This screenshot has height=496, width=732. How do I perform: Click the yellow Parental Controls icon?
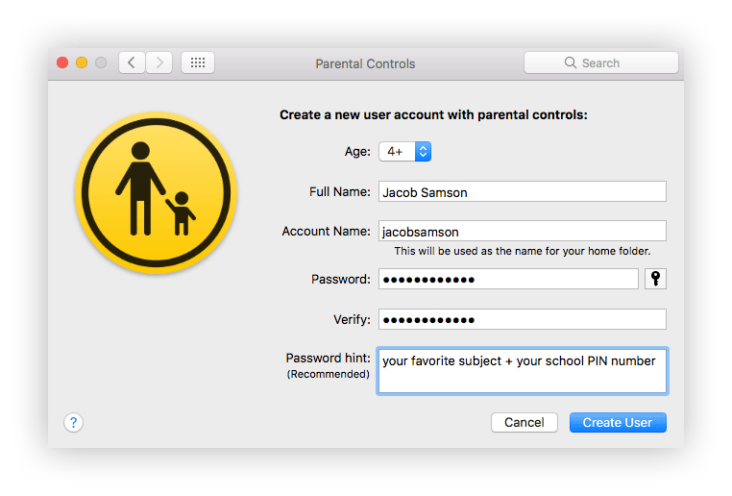[x=156, y=192]
